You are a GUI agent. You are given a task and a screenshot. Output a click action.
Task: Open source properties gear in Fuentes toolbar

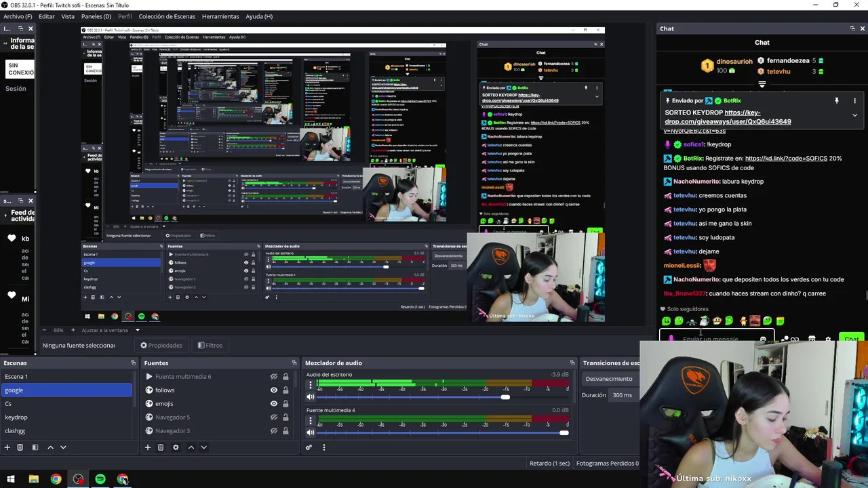pos(176,447)
